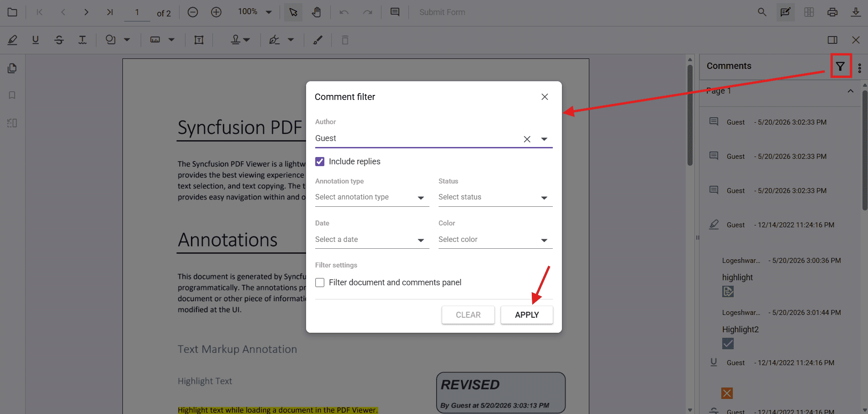Click the checkmark status icon under Highlight2
This screenshot has height=414, width=868.
click(x=728, y=344)
